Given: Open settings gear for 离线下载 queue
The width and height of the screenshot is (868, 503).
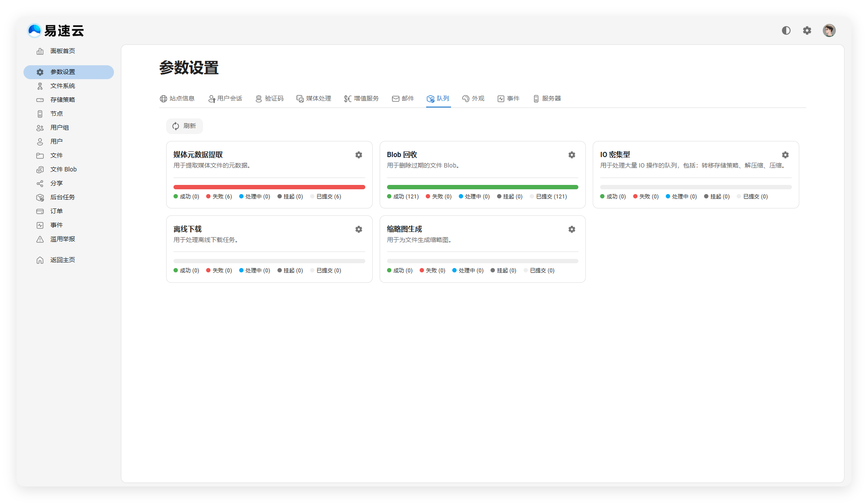Looking at the screenshot, I should point(358,229).
